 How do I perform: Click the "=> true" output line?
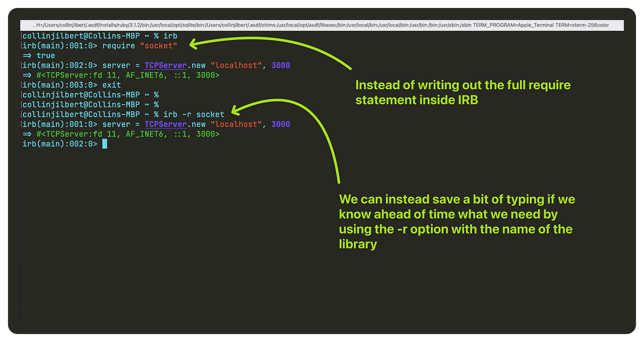(39, 55)
